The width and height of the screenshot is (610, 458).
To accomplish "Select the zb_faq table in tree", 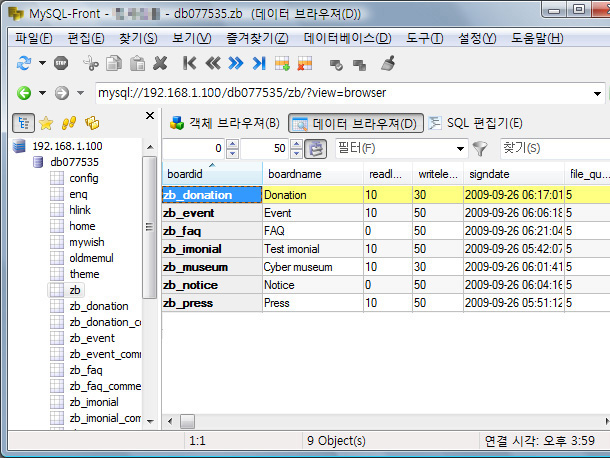I will click(86, 370).
